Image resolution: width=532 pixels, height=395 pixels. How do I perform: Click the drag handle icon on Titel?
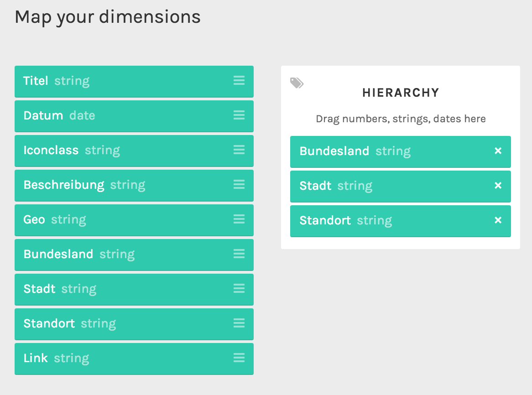coord(239,80)
